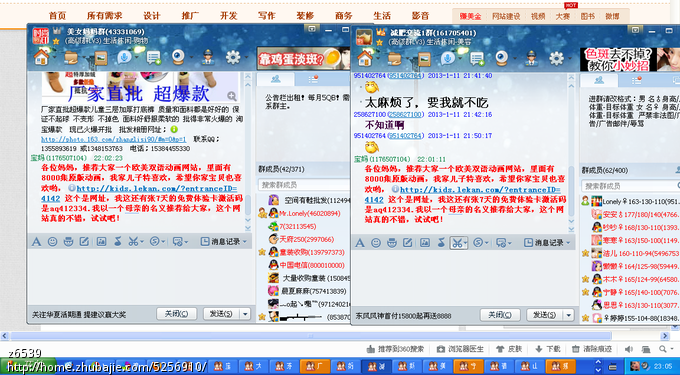Image resolution: width=680 pixels, height=375 pixels.
Task: Start voice chat microphone icon in 美女妈妈群 window
Action: [124, 58]
